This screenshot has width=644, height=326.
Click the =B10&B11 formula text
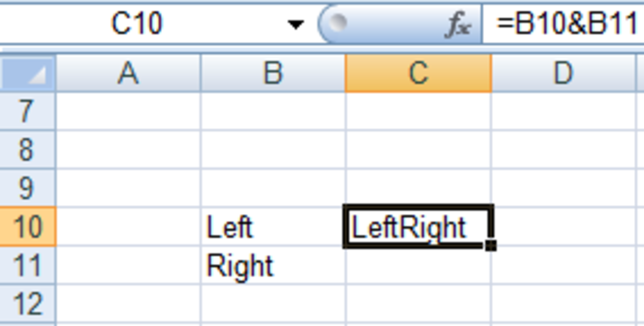tap(566, 21)
